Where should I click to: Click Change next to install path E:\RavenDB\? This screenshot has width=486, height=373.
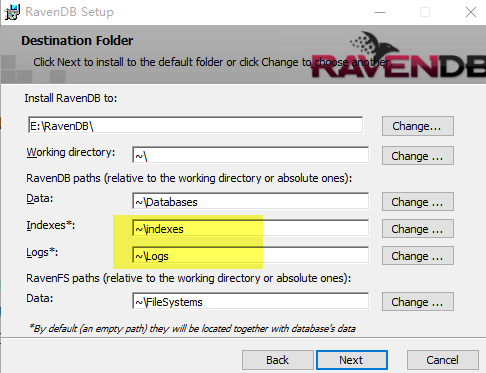pos(418,126)
